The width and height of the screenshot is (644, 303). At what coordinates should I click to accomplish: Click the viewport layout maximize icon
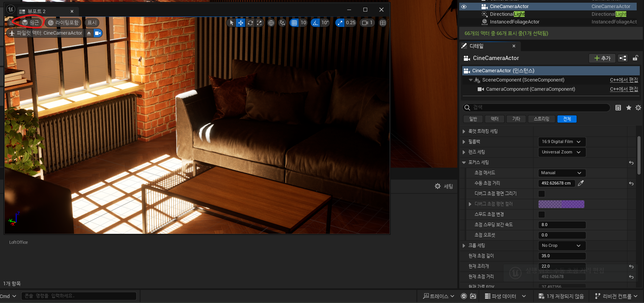383,23
